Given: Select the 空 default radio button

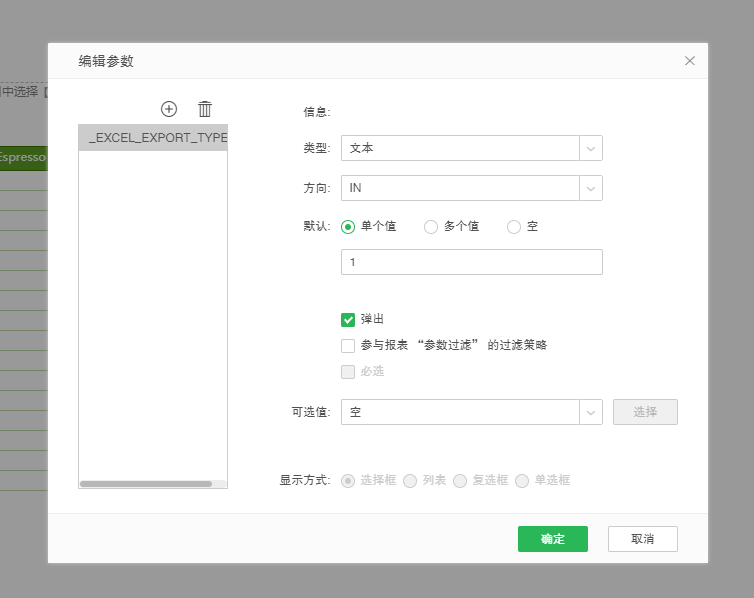Looking at the screenshot, I should coord(514,227).
